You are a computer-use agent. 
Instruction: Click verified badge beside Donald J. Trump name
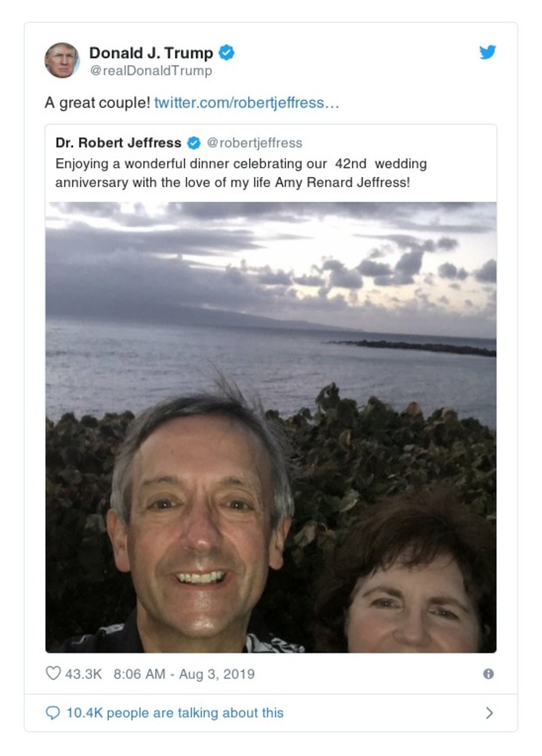click(227, 53)
